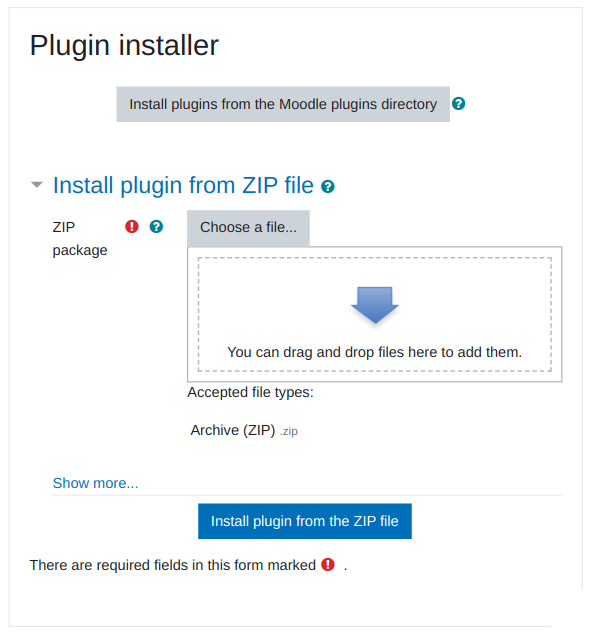Collapse the Install plugin from ZIP file section
The height and width of the screenshot is (635, 589).
37,185
